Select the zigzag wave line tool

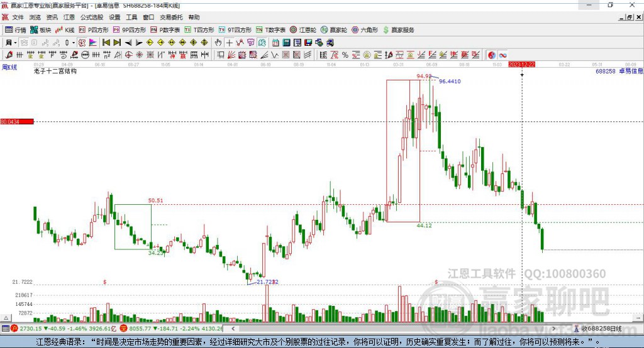[274, 55]
